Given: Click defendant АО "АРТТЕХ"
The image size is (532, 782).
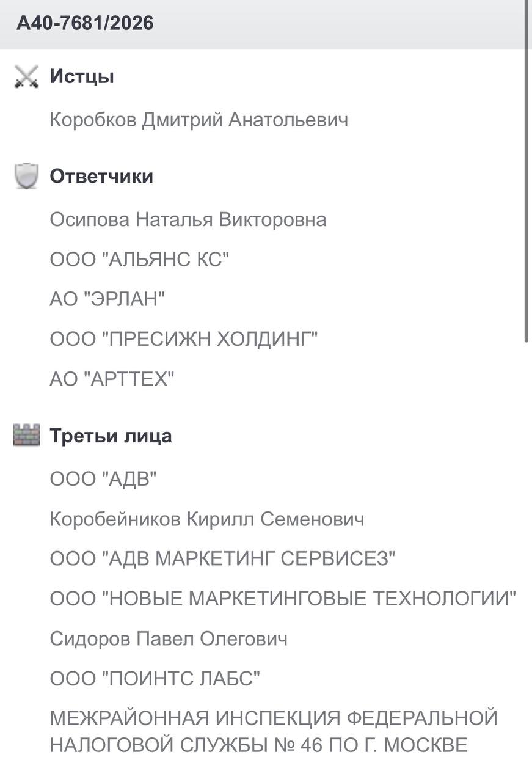Looking at the screenshot, I should pos(112,379).
